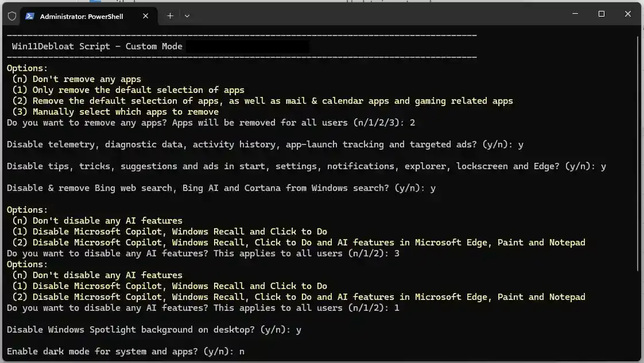
Task: Click the "Don't remove any apps" option line
Action: coord(76,79)
